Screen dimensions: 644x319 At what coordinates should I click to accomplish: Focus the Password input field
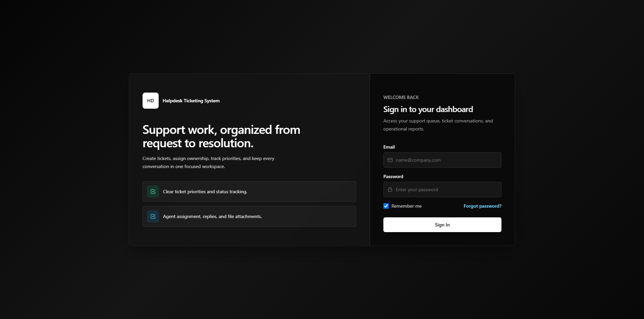(442, 190)
